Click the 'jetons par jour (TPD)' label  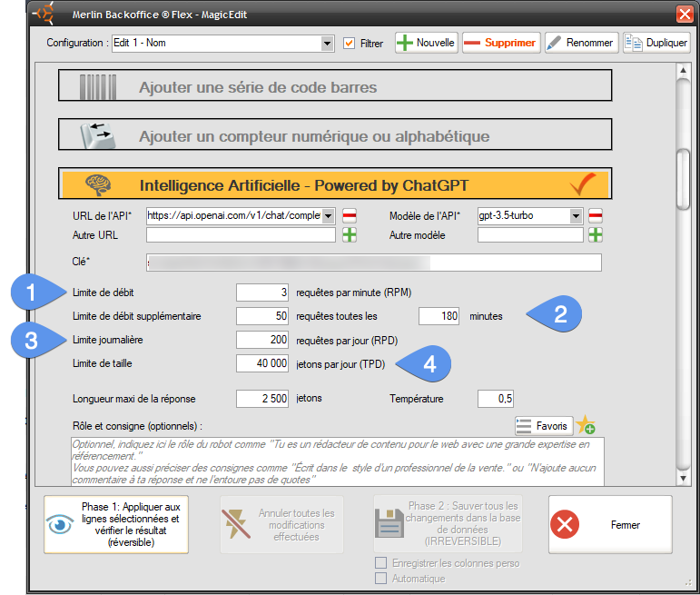tap(340, 364)
